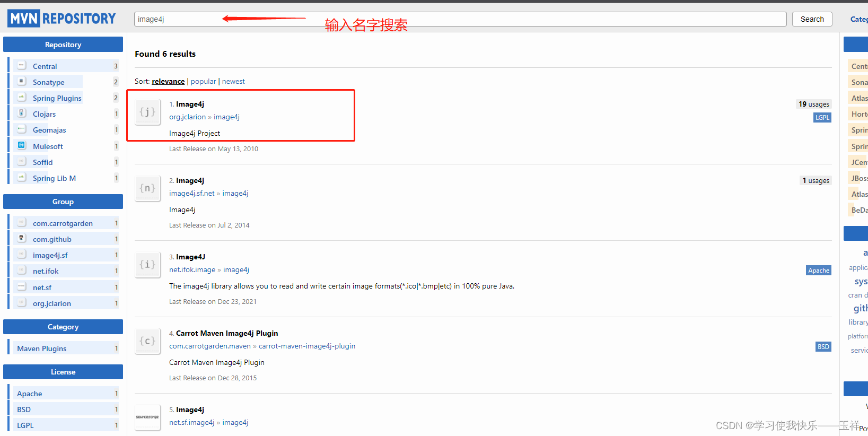
Task: Filter by Spring Plugins link
Action: click(x=57, y=98)
